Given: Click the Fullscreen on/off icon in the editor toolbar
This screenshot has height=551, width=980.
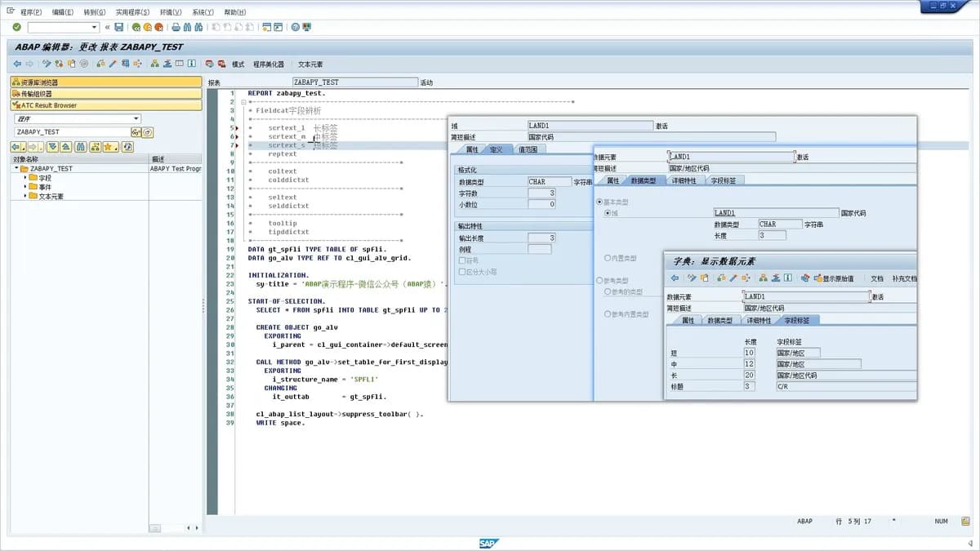Looking at the screenshot, I should (x=179, y=64).
